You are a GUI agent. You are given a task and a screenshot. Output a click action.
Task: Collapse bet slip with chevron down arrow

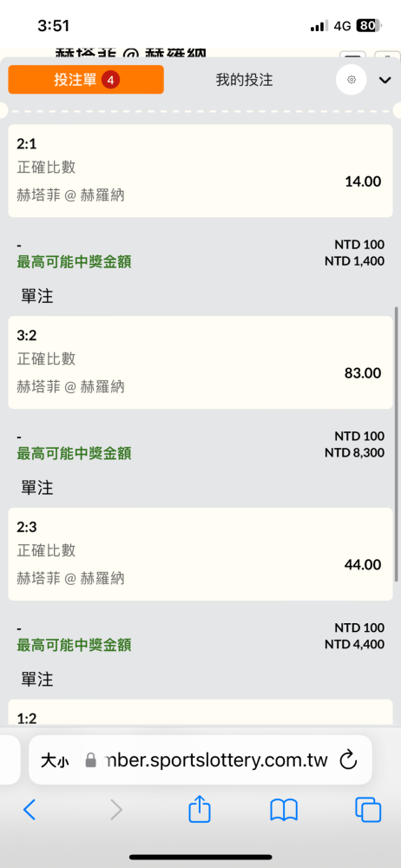point(385,80)
